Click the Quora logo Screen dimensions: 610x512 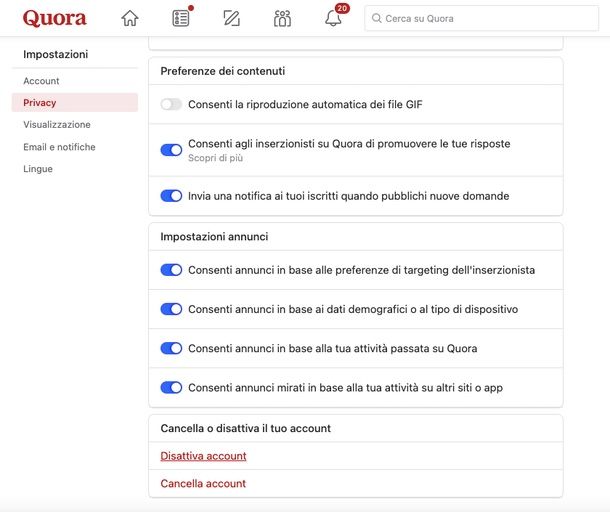(x=54, y=18)
